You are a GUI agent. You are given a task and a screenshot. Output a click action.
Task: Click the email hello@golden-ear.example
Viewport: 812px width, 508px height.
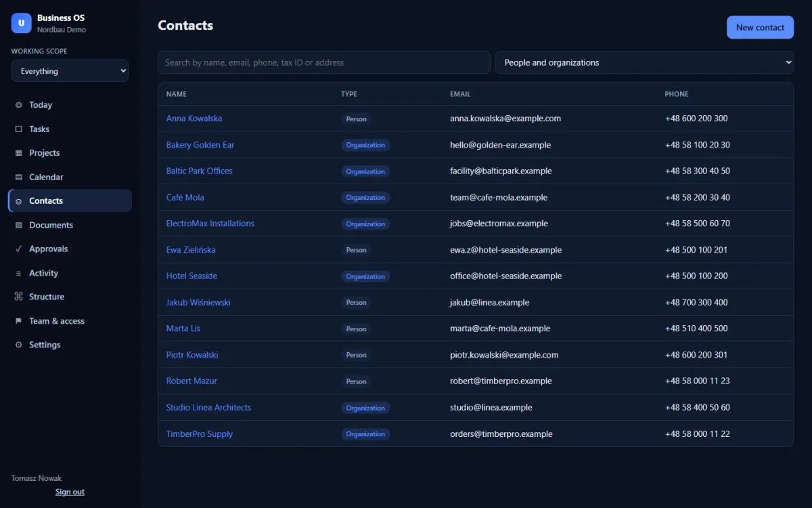tap(501, 145)
